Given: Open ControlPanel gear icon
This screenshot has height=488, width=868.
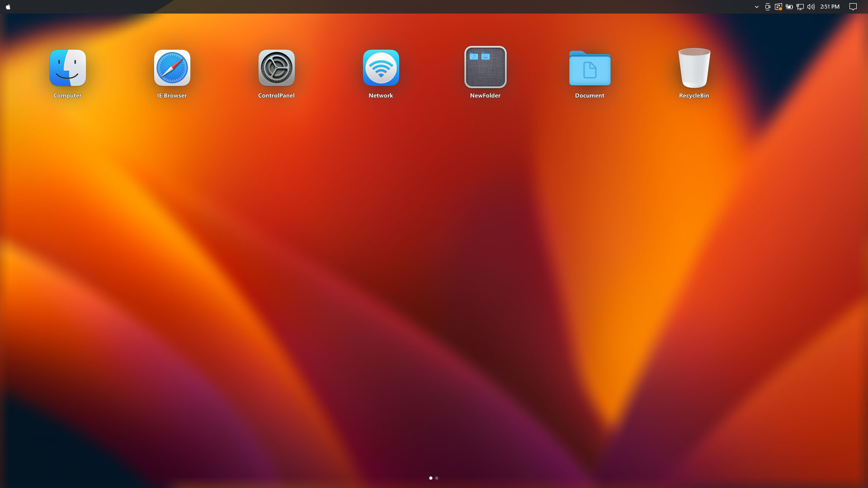Looking at the screenshot, I should coord(277,68).
